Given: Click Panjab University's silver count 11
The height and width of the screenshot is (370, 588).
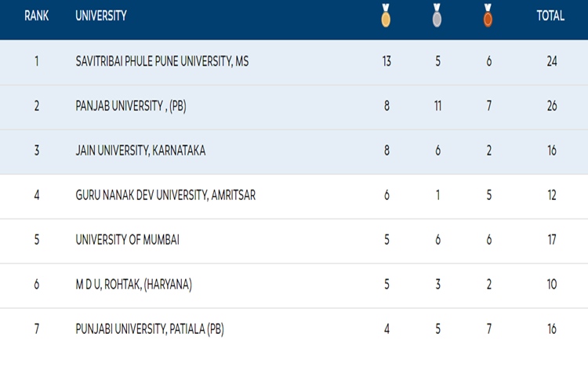Looking at the screenshot, I should tap(437, 106).
